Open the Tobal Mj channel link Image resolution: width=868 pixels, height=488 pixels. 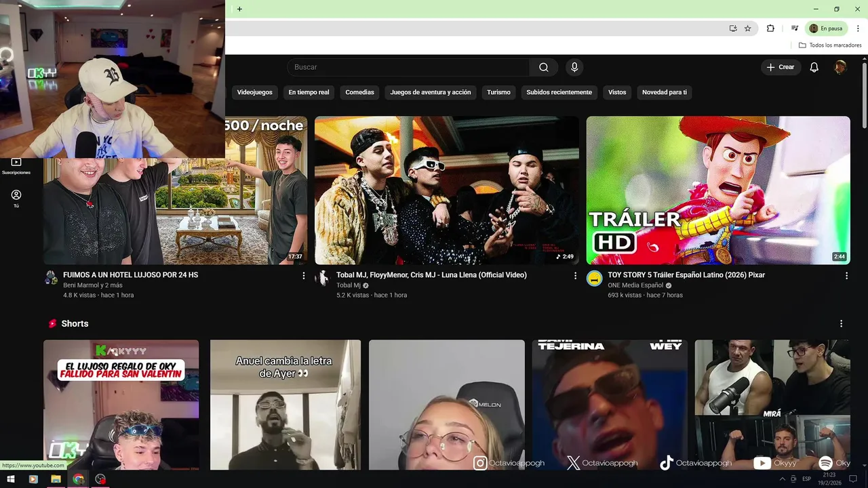(349, 285)
